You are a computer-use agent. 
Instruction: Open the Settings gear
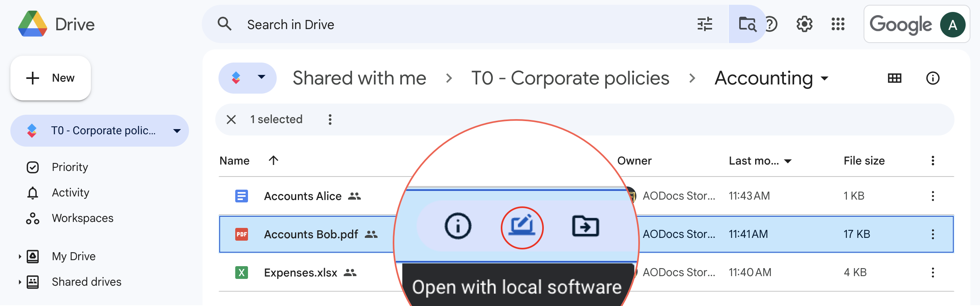click(804, 24)
